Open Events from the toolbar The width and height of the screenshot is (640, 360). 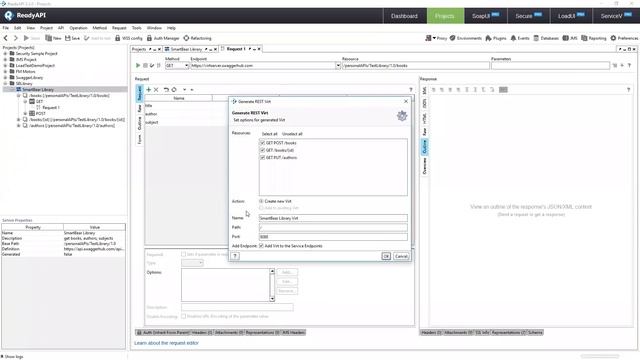point(520,38)
